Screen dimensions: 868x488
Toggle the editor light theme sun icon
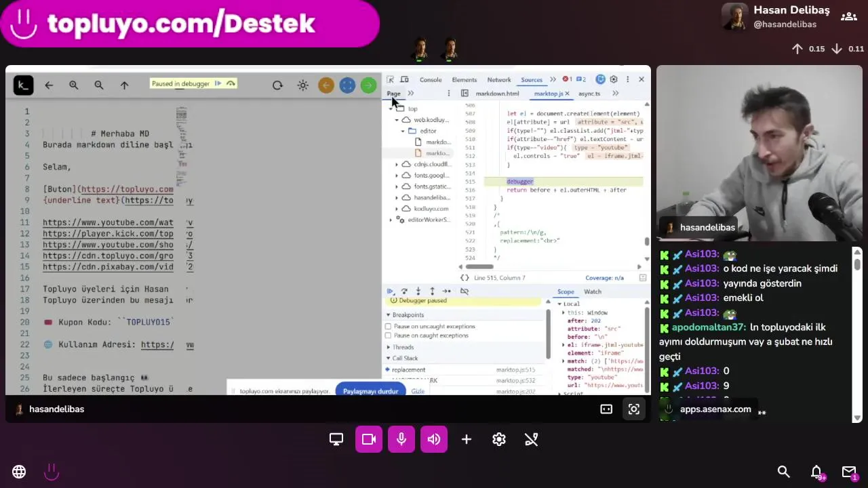[303, 85]
